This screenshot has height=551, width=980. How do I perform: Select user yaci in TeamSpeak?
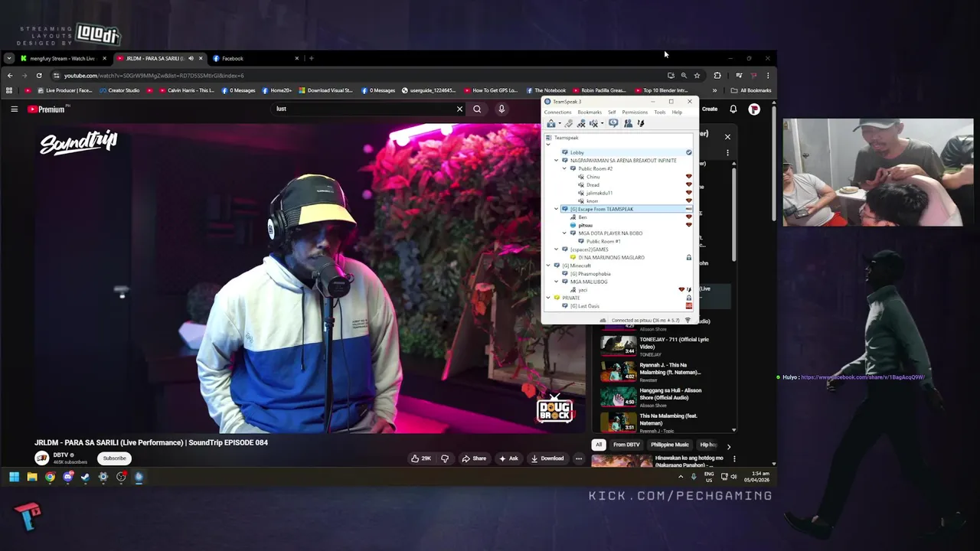pyautogui.click(x=583, y=290)
